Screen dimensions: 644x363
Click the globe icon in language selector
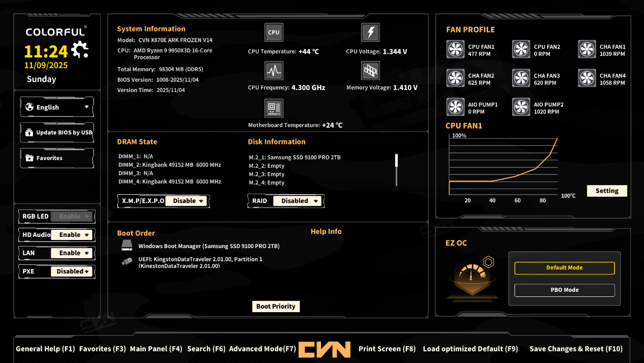(29, 107)
